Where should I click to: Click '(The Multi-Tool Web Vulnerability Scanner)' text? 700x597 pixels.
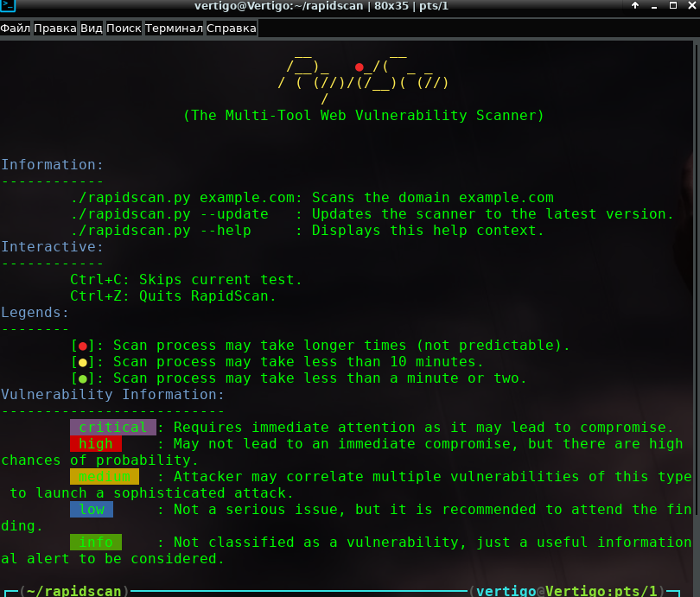click(x=364, y=116)
